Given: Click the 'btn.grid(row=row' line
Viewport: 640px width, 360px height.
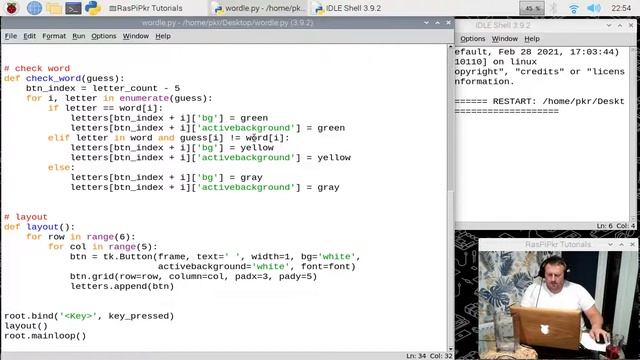Looking at the screenshot, I should click(193, 276).
